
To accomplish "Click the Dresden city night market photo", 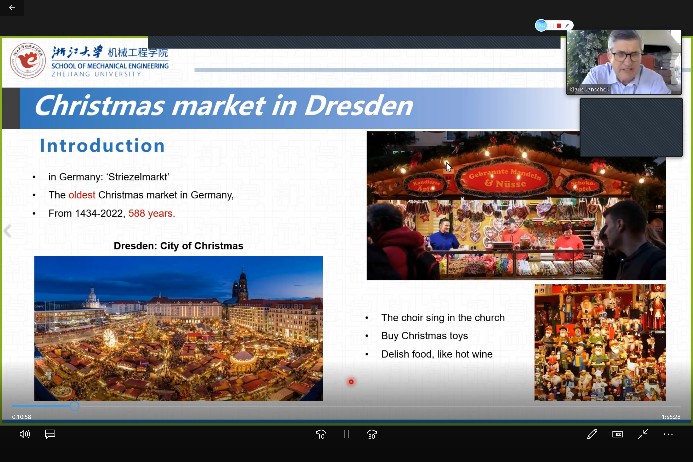I will pos(178,328).
